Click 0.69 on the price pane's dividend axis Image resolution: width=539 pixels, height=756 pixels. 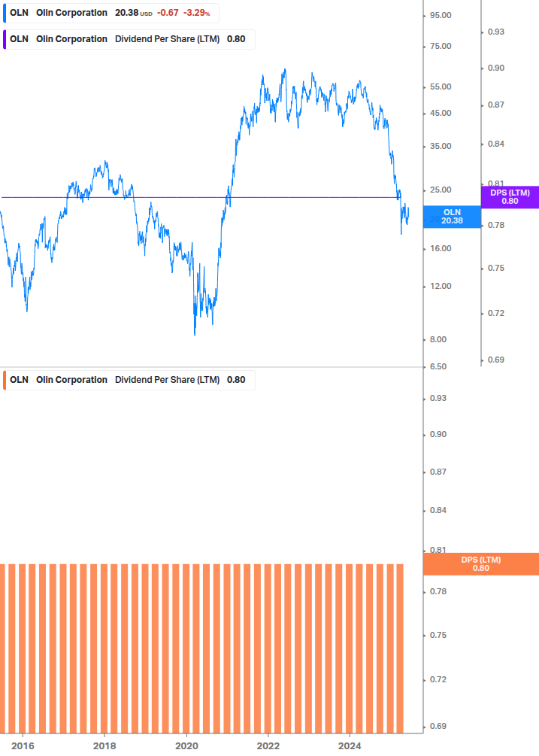[x=496, y=360]
